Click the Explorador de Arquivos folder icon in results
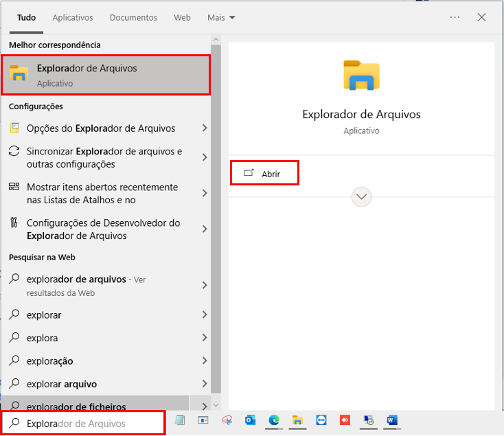Image resolution: width=504 pixels, height=436 pixels. click(x=19, y=73)
